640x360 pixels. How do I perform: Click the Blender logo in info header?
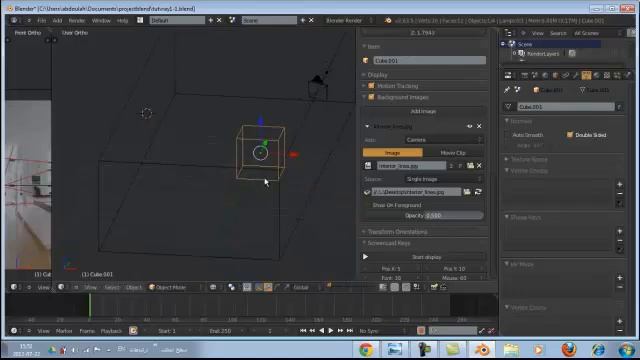[x=388, y=20]
